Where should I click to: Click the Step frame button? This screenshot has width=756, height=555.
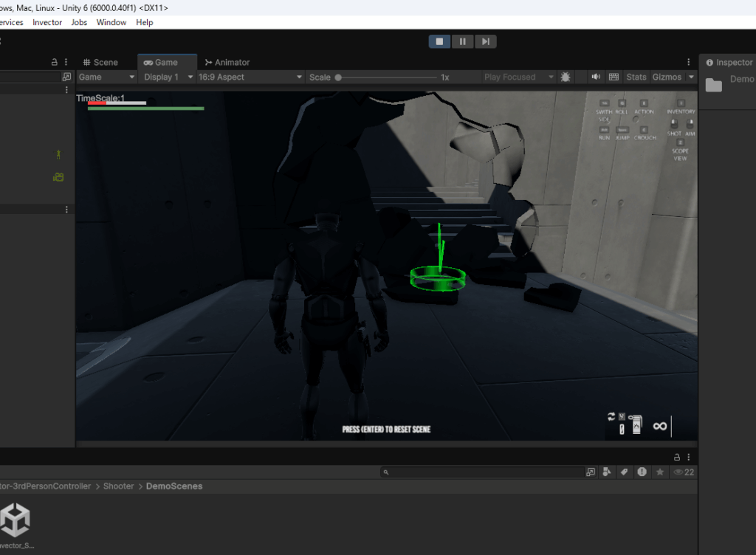[485, 41]
